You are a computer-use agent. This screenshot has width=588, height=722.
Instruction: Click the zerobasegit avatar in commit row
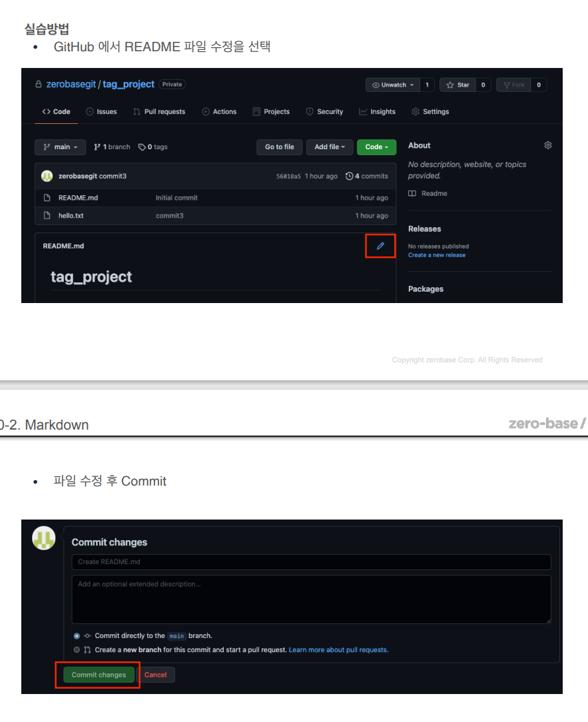[x=47, y=176]
